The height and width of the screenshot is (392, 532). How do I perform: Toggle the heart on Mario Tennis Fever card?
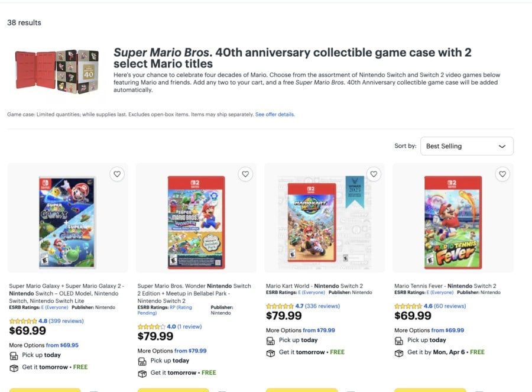pyautogui.click(x=502, y=174)
